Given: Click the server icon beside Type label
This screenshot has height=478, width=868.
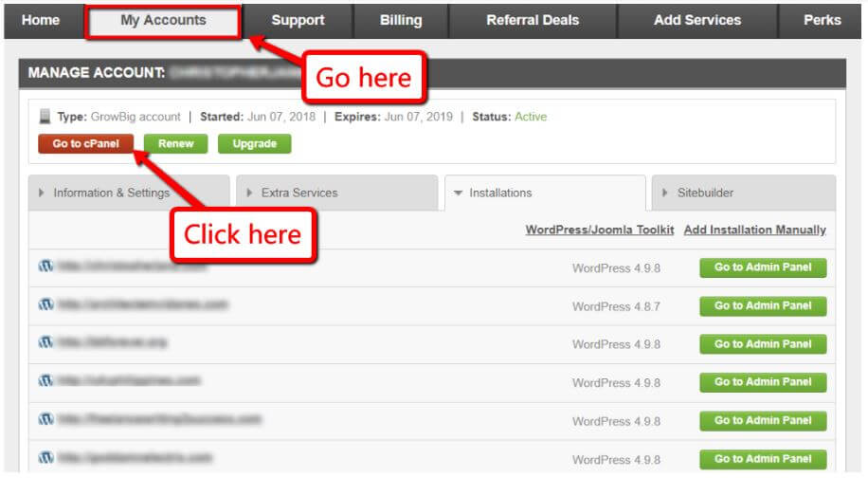Looking at the screenshot, I should tap(45, 117).
